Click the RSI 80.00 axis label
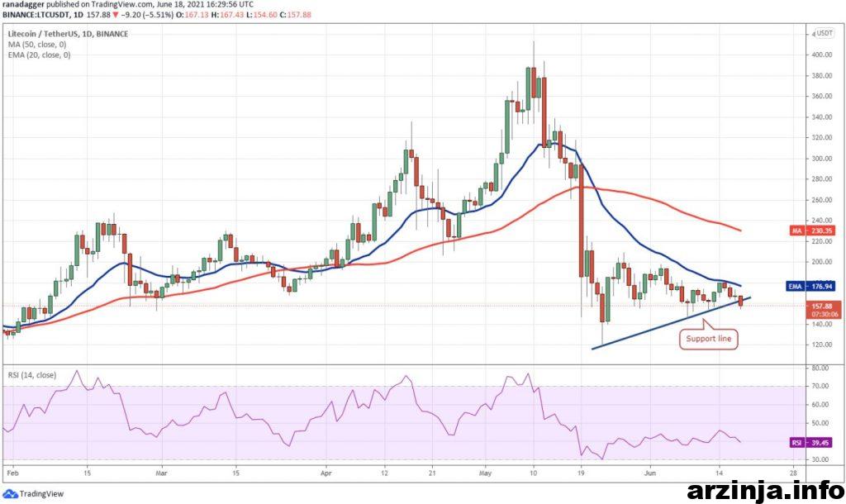 [x=820, y=368]
